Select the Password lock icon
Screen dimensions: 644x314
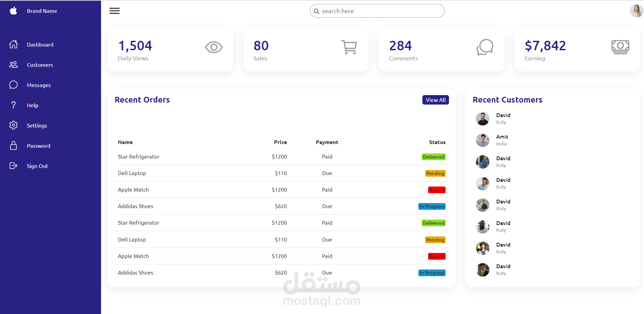point(13,145)
